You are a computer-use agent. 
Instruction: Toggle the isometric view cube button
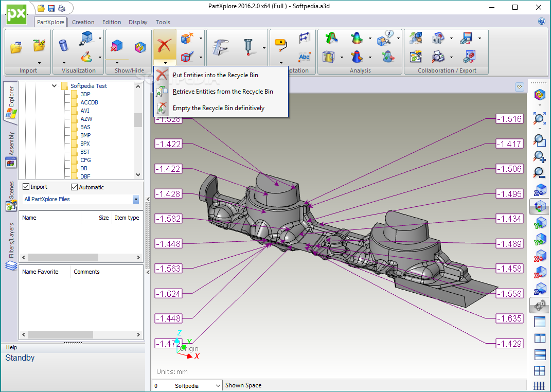click(539, 206)
